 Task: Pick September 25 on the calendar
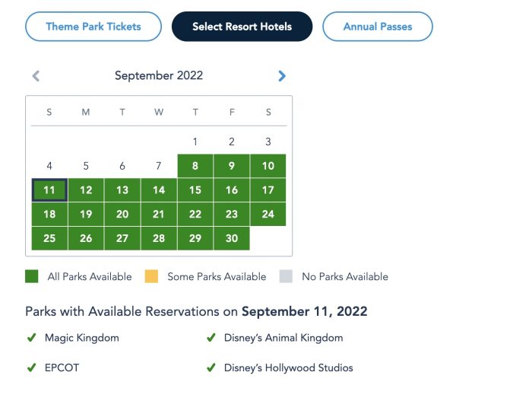tap(49, 238)
